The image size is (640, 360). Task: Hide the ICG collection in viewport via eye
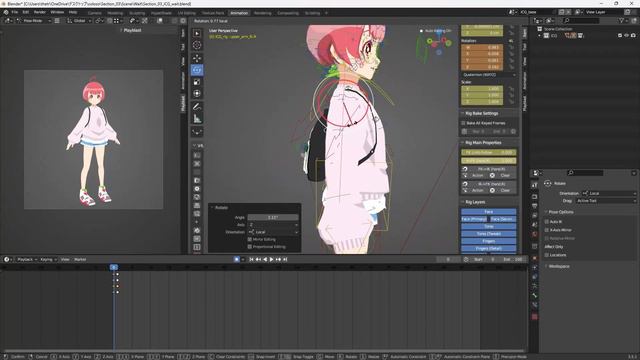627,36
